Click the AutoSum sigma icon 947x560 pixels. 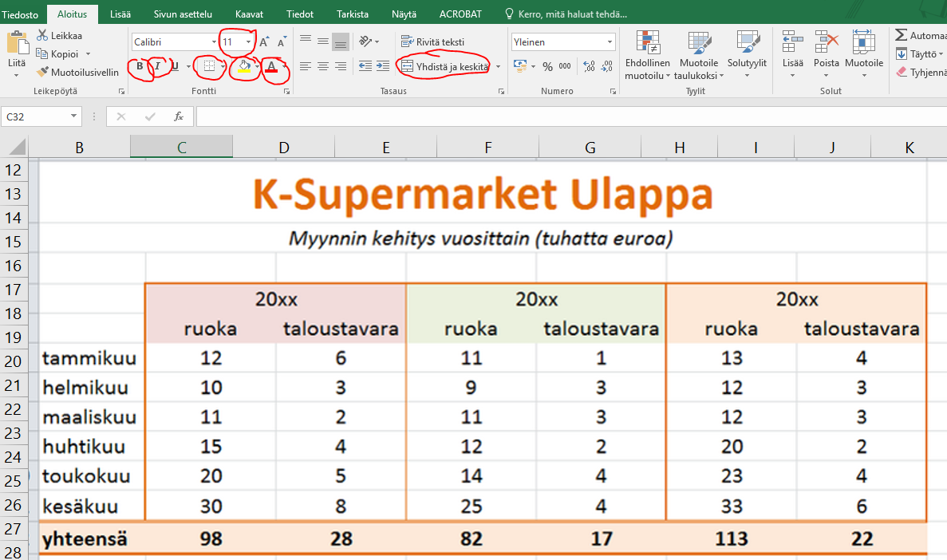pos(901,36)
